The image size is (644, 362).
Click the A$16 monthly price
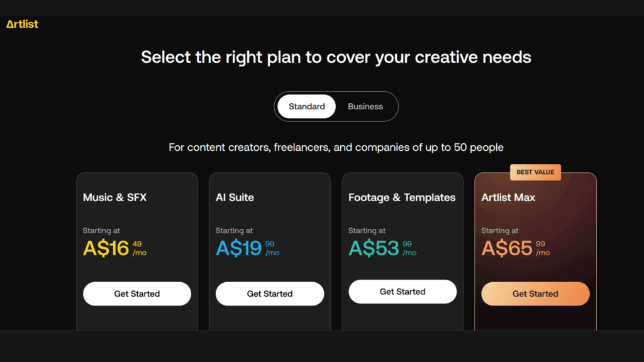point(114,248)
